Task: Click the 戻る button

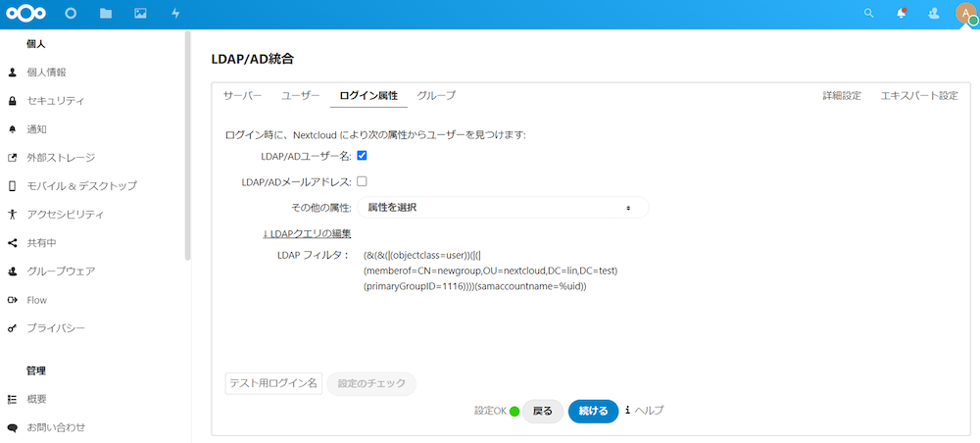Action: 543,411
